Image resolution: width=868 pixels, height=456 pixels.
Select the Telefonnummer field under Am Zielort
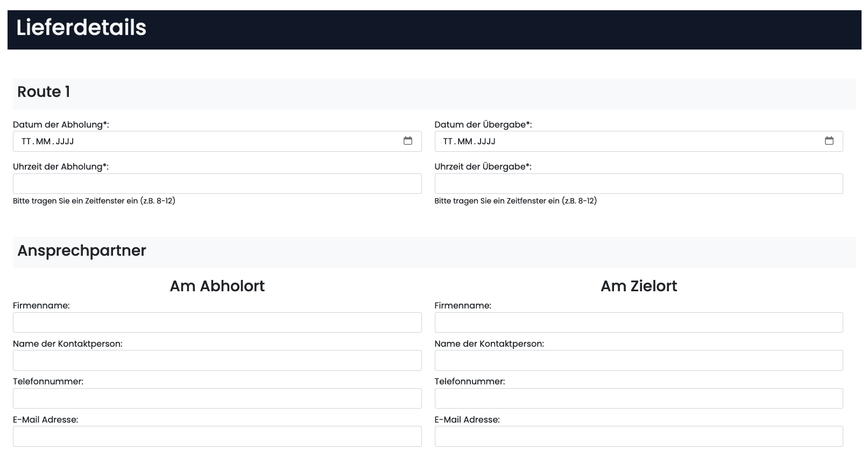[638, 398]
